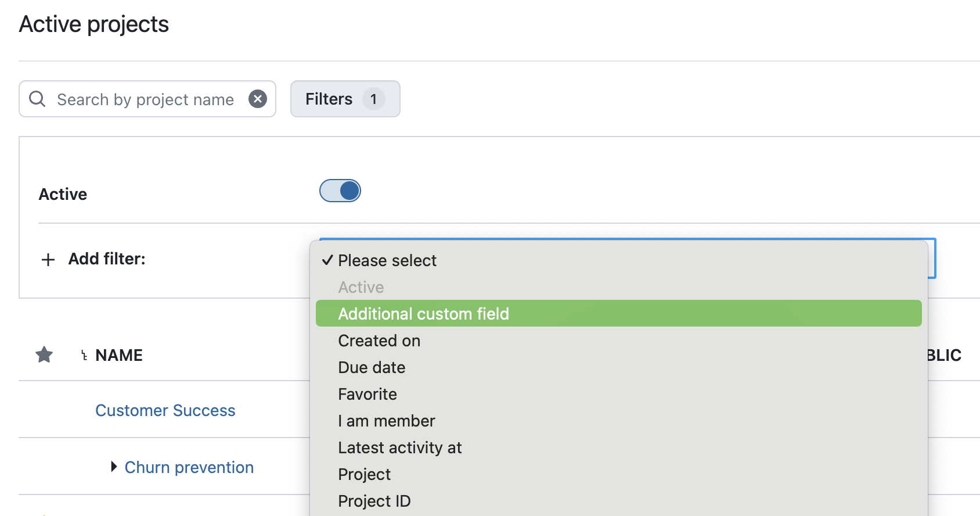Choose the 'Project' filter option
980x516 pixels.
click(x=364, y=474)
